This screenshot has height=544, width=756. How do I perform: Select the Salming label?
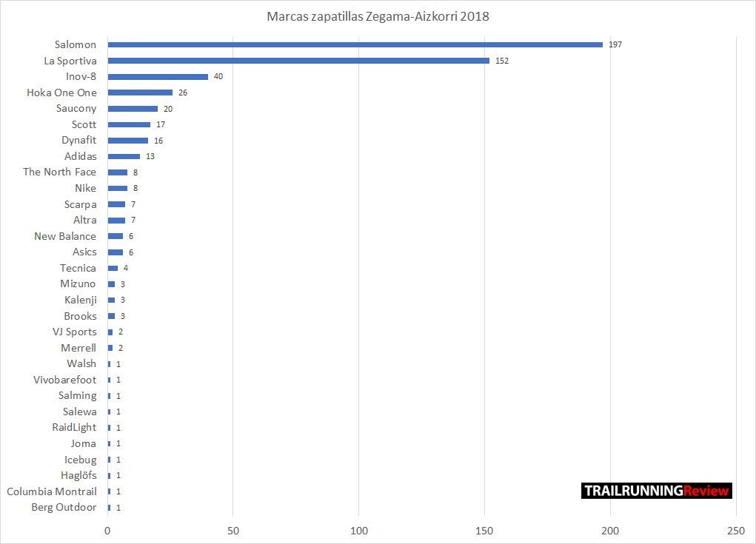(77, 395)
